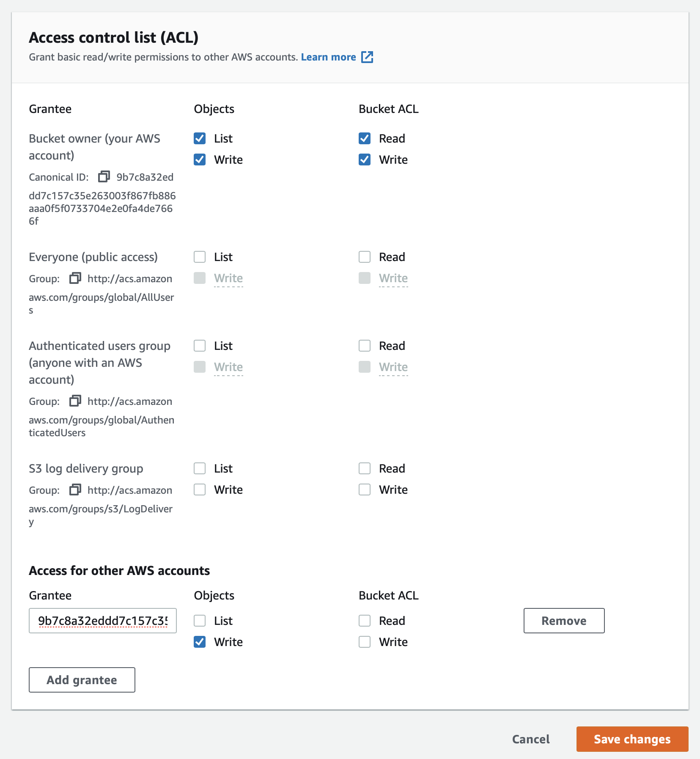Image resolution: width=700 pixels, height=759 pixels.
Task: Remove the other AWS account grantee
Action: [x=564, y=621]
